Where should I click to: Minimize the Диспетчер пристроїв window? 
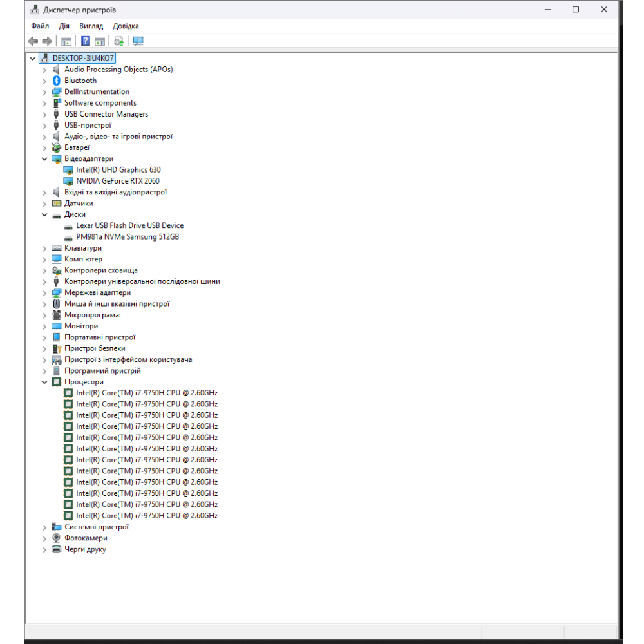coord(548,10)
